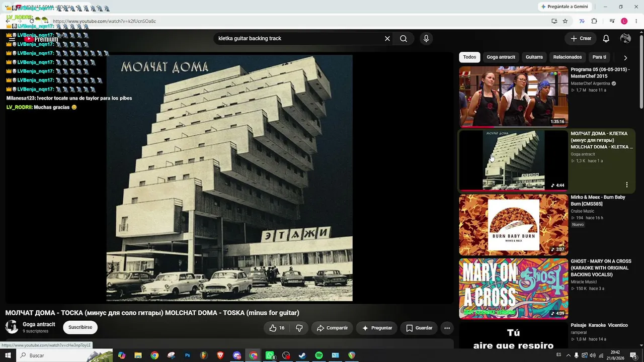Open File Explorer from the taskbar
644x362 pixels.
(138, 355)
